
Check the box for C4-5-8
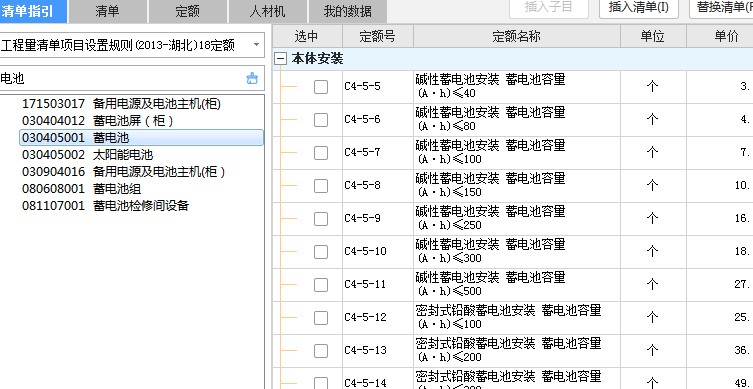tap(321, 186)
